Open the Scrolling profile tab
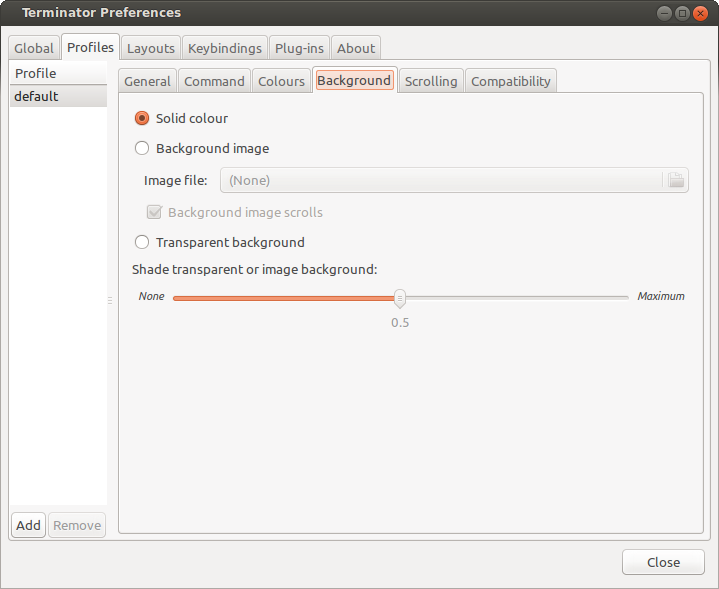 pos(431,81)
